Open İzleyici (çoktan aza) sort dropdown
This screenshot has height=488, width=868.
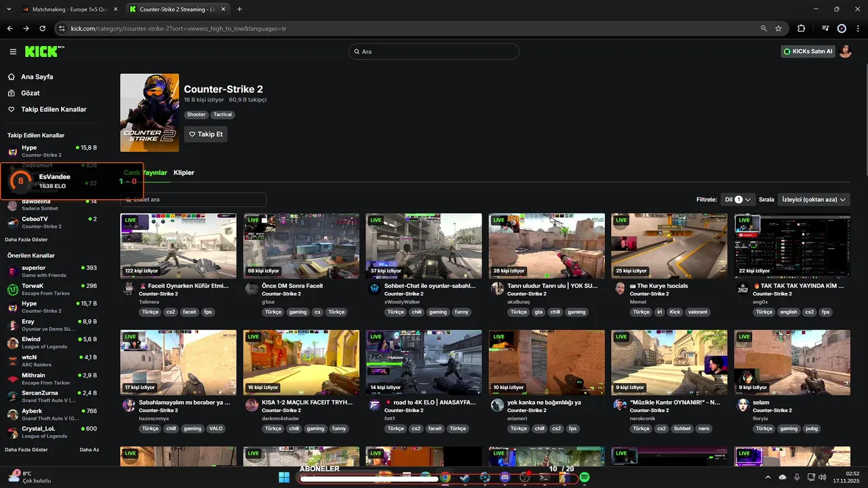coord(814,199)
